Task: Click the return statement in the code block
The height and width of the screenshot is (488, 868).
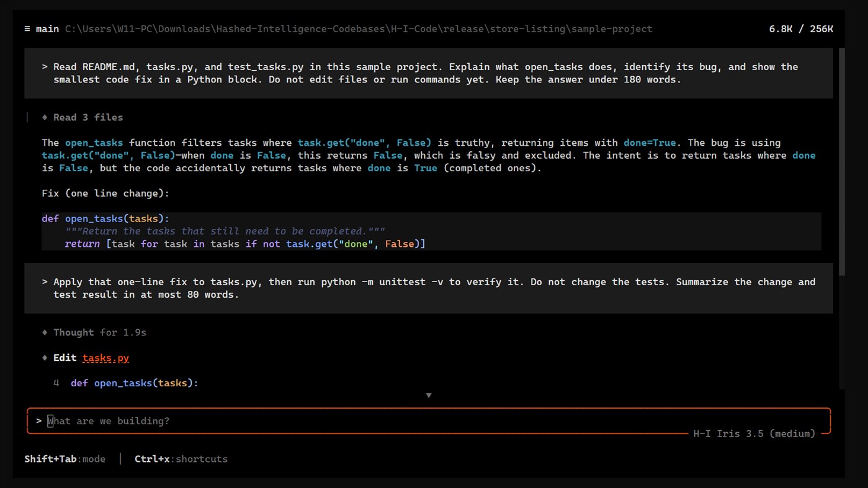Action: pos(245,244)
